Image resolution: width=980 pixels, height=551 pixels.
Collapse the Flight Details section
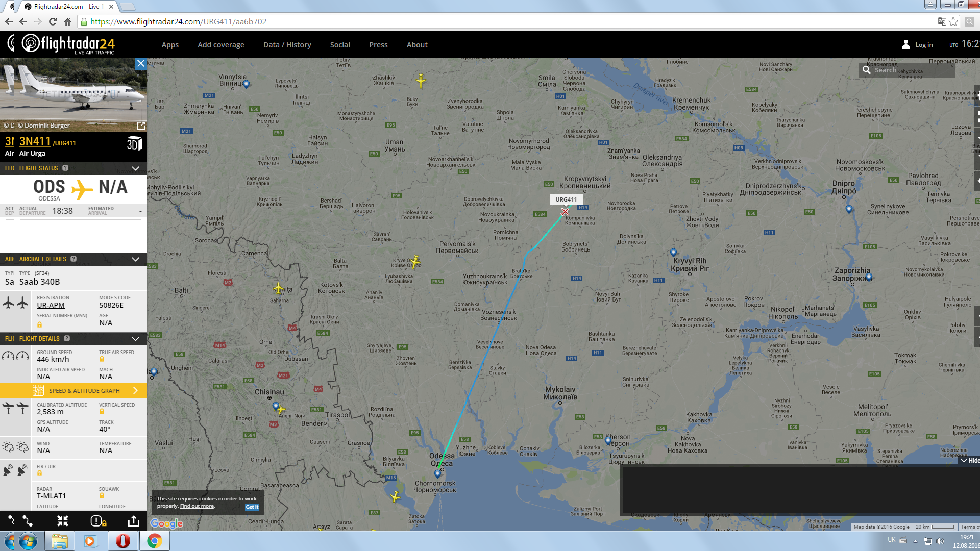coord(135,339)
